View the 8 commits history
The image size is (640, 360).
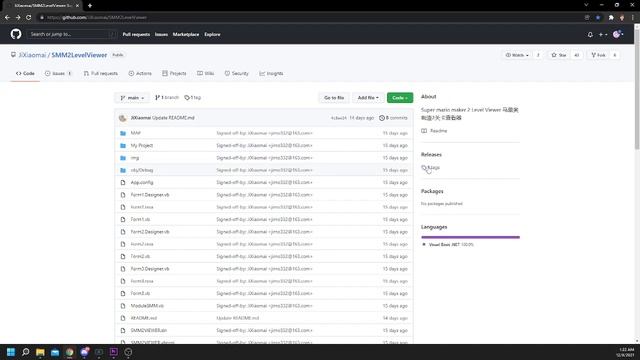click(x=393, y=118)
